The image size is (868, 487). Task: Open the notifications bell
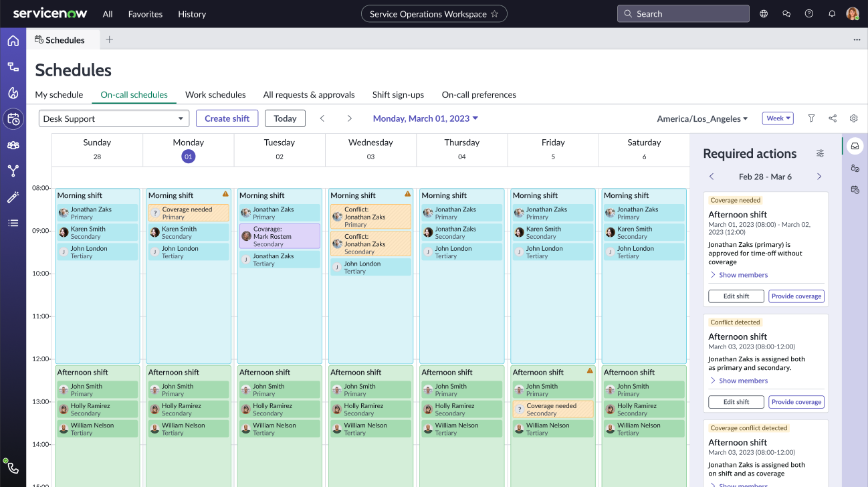click(832, 13)
